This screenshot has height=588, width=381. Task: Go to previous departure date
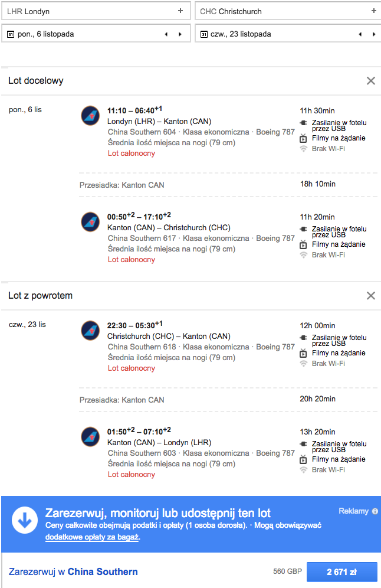(x=166, y=34)
